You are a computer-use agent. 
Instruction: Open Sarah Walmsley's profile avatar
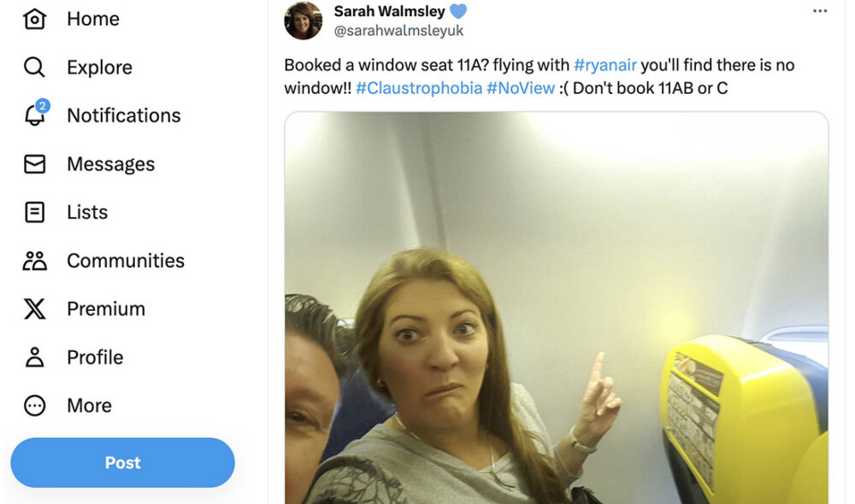pos(304,21)
